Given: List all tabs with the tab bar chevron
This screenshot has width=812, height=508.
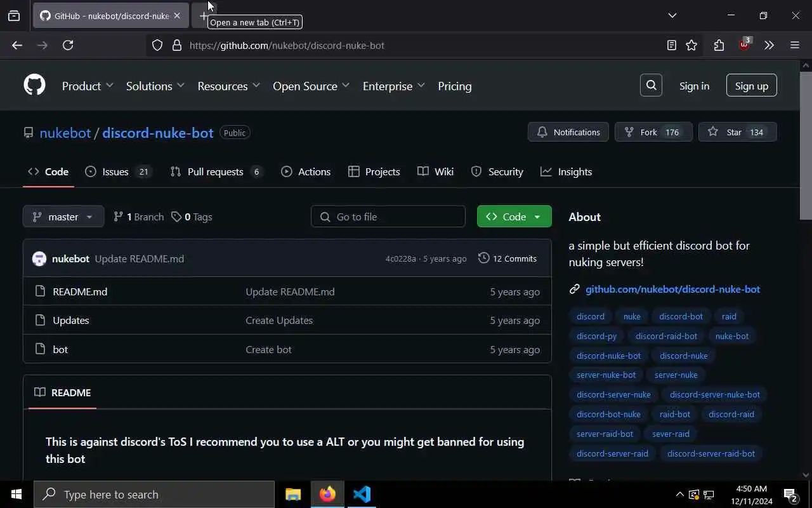Looking at the screenshot, I should pyautogui.click(x=672, y=15).
